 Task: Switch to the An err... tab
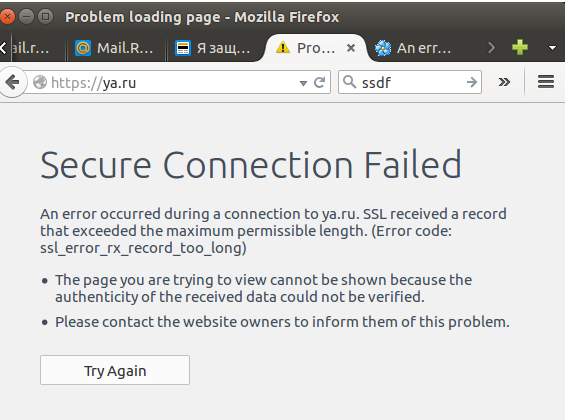(x=415, y=48)
